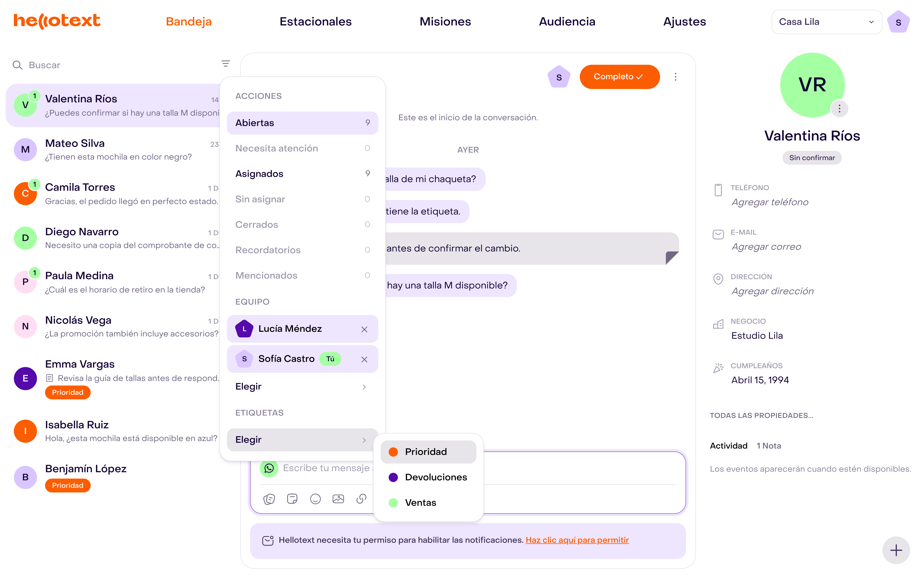Image resolution: width=924 pixels, height=578 pixels.
Task: Click the location pin icon for Dirección
Action: click(x=718, y=279)
